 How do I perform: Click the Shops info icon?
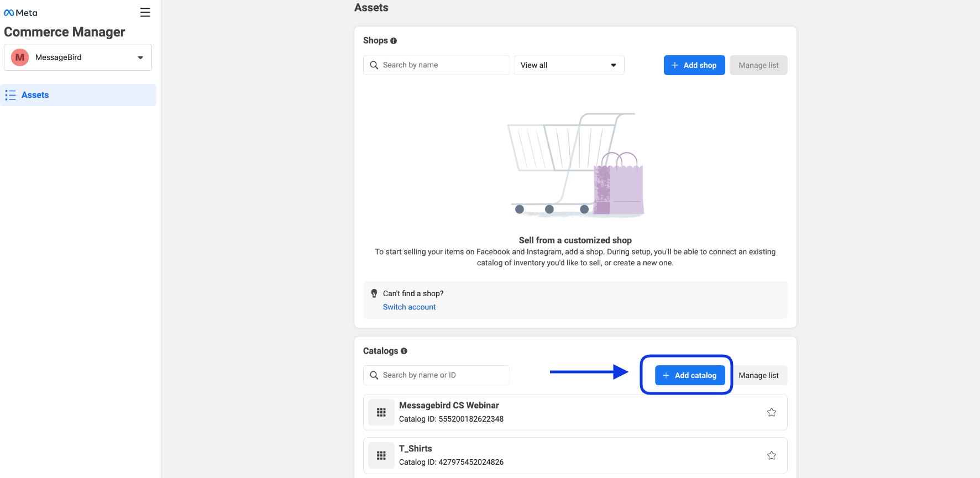(x=394, y=41)
